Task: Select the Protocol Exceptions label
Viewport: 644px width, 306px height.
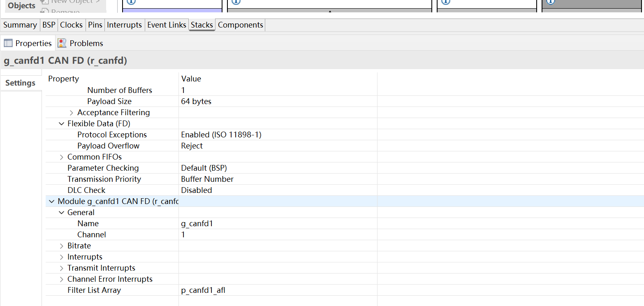Action: coord(112,135)
